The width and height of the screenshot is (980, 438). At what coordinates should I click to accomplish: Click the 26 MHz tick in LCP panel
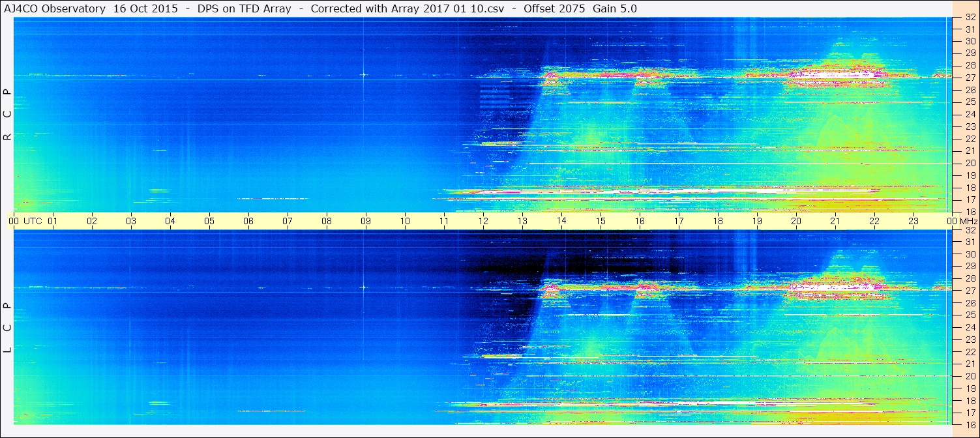(970, 303)
